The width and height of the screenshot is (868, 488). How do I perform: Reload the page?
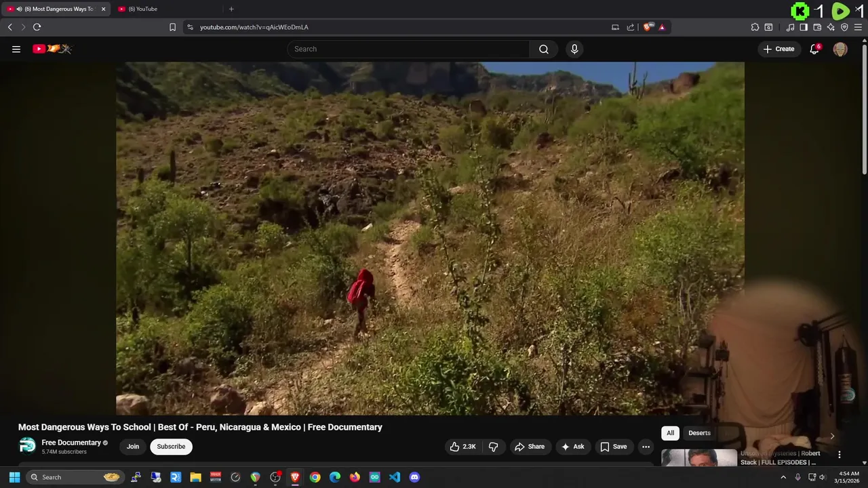(37, 27)
